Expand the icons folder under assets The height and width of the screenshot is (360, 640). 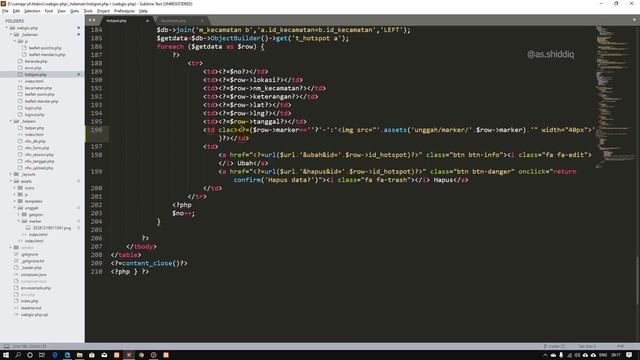pyautogui.click(x=15, y=188)
